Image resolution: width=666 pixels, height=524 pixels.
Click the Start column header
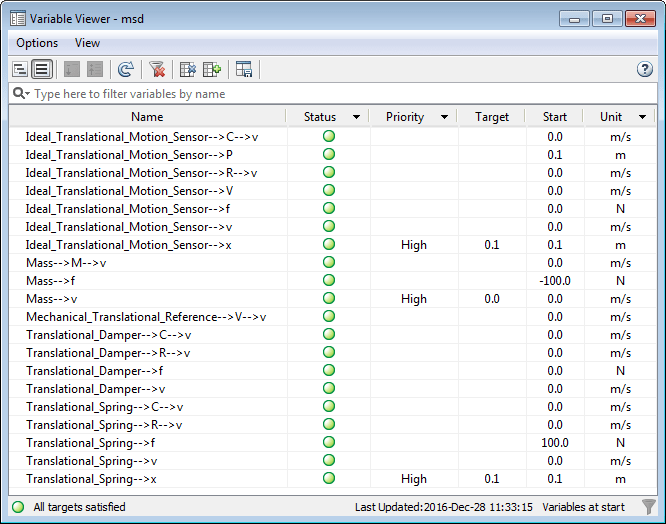[x=555, y=117]
